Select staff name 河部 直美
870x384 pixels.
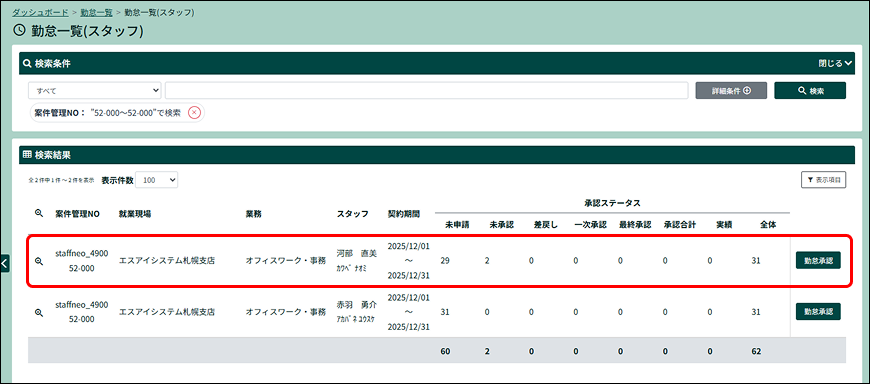[x=357, y=254]
